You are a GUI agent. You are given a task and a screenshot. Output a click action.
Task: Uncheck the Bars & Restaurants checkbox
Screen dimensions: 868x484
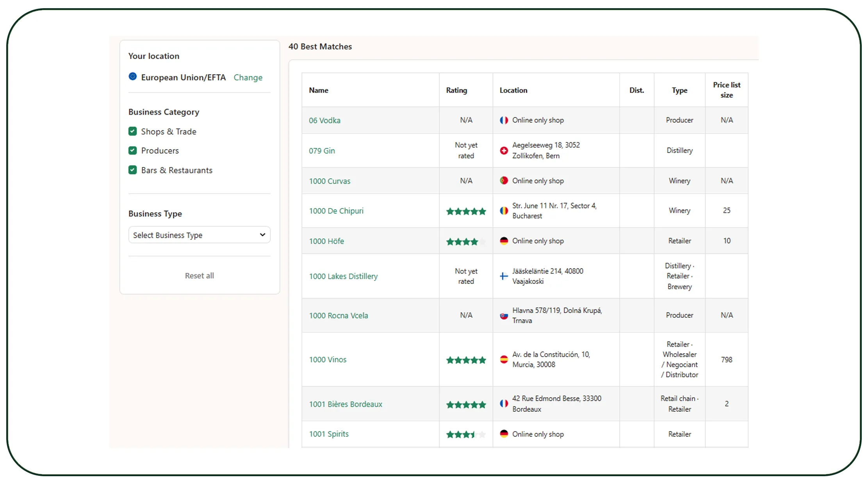(133, 170)
